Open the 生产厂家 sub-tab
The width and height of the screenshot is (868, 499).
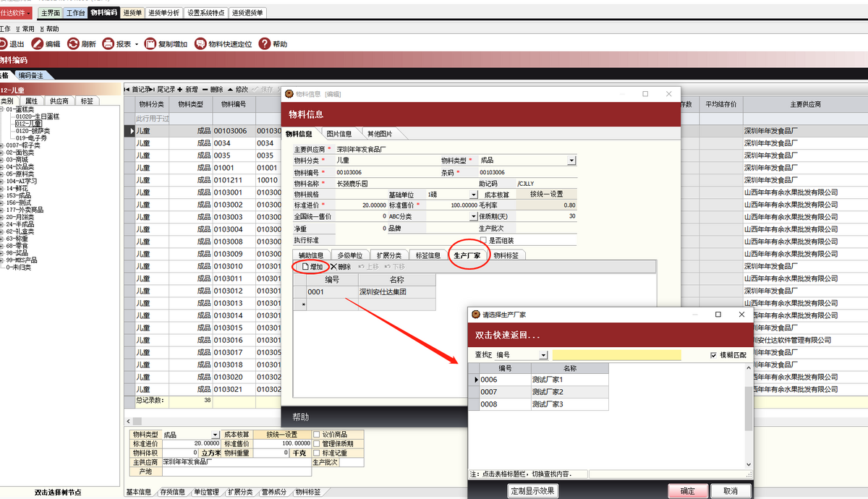coord(467,255)
